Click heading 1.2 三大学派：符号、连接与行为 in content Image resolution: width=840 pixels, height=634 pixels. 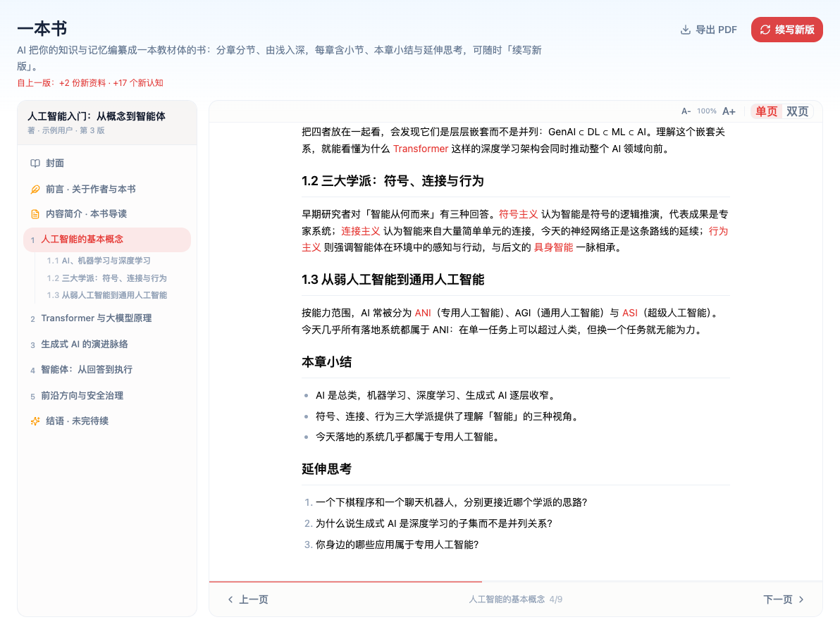pos(393,181)
